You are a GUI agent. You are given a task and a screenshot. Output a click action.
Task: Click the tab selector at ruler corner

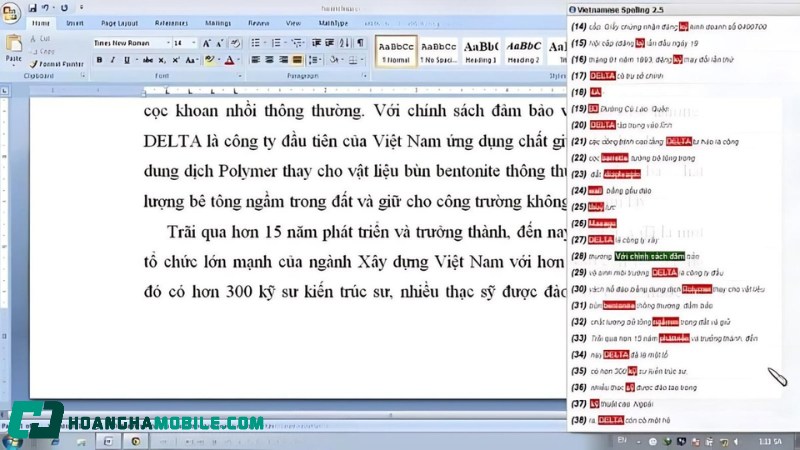tap(5, 91)
